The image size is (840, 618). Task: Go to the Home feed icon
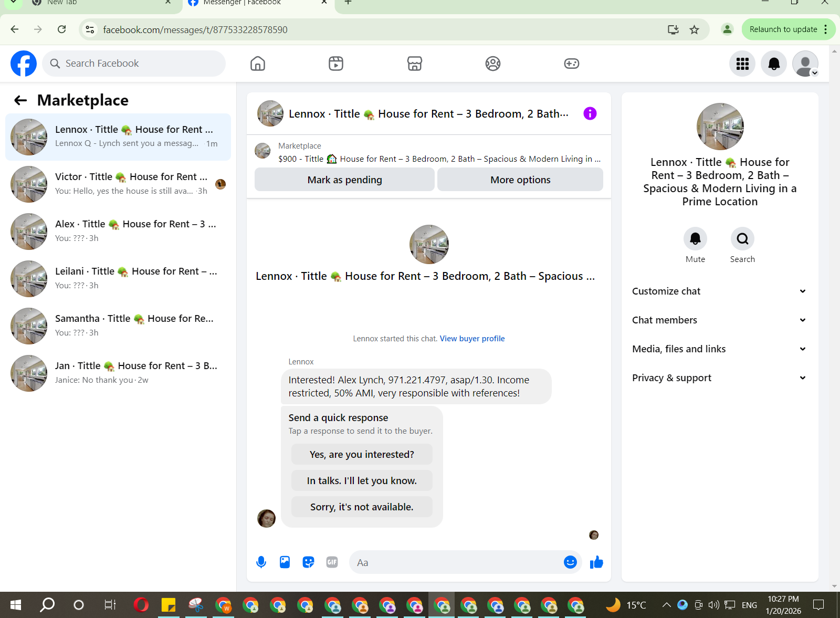(x=258, y=64)
